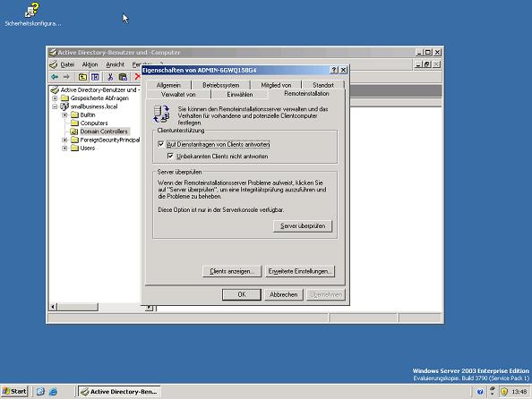Expand the ForeignSecurityPrincipals tree node
This screenshot has width=532, height=399.
pos(64,140)
